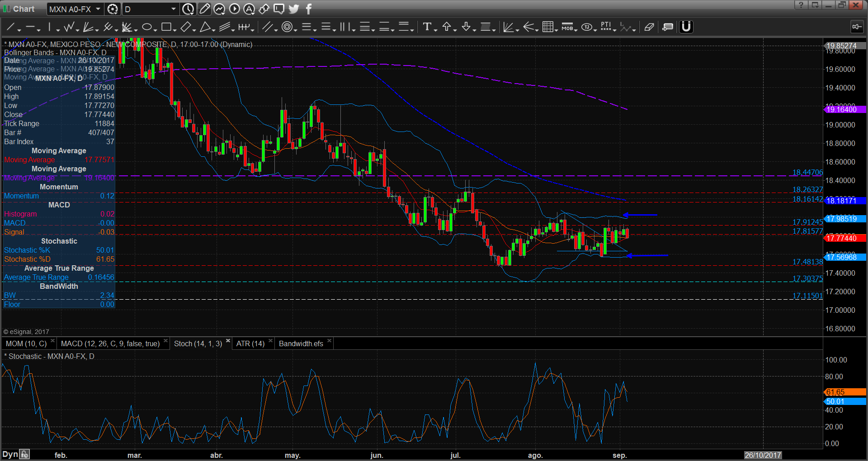This screenshot has height=461, width=868.
Task: Close the ATR (14) tab
Action: pyautogui.click(x=270, y=341)
